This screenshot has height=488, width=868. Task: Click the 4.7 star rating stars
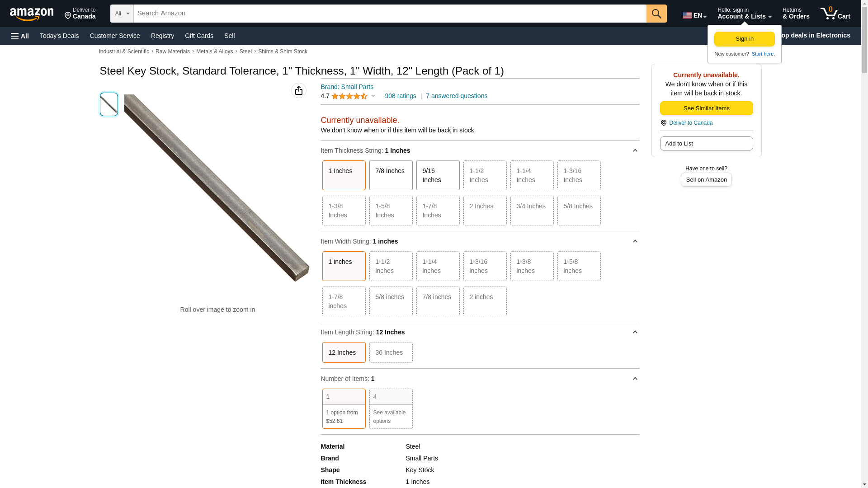(x=349, y=96)
